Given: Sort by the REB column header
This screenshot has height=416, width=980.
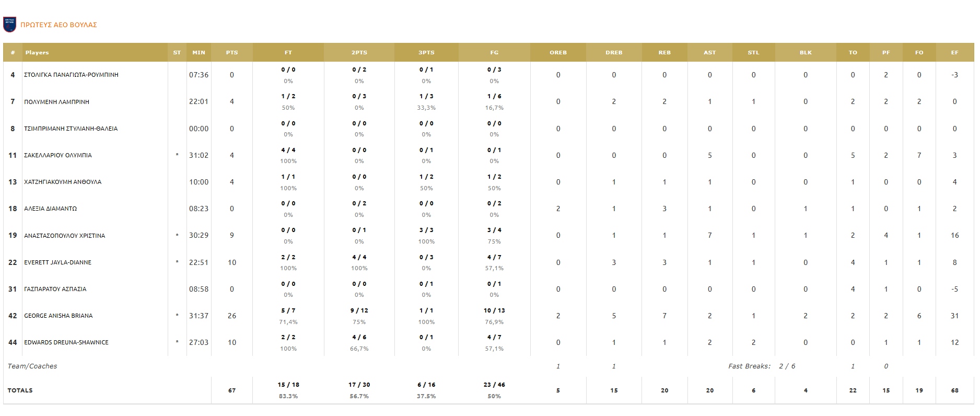Looking at the screenshot, I should [x=664, y=53].
